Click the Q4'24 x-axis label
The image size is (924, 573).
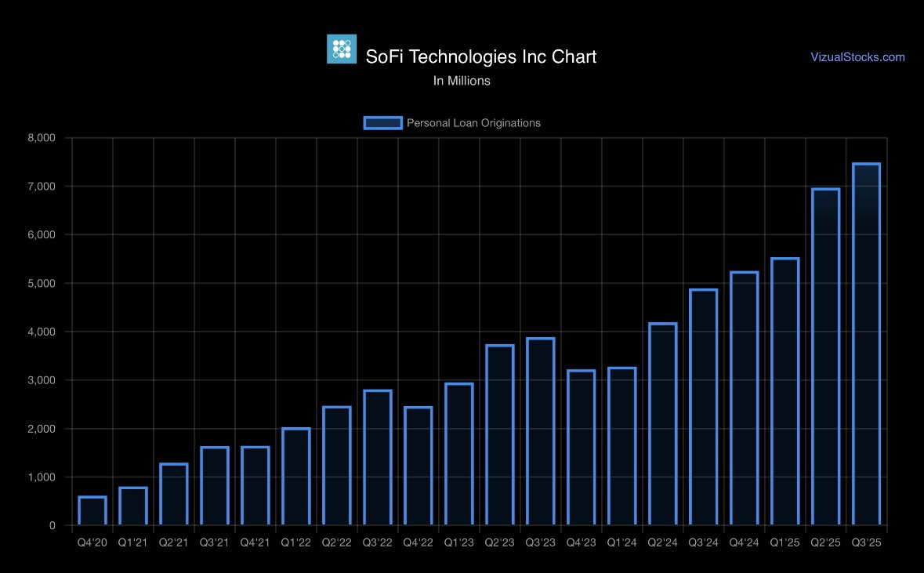pos(745,542)
